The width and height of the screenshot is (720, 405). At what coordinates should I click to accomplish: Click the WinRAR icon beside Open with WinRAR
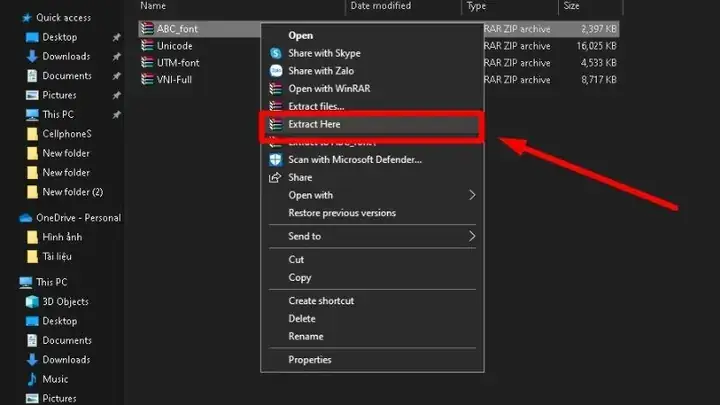pos(275,89)
